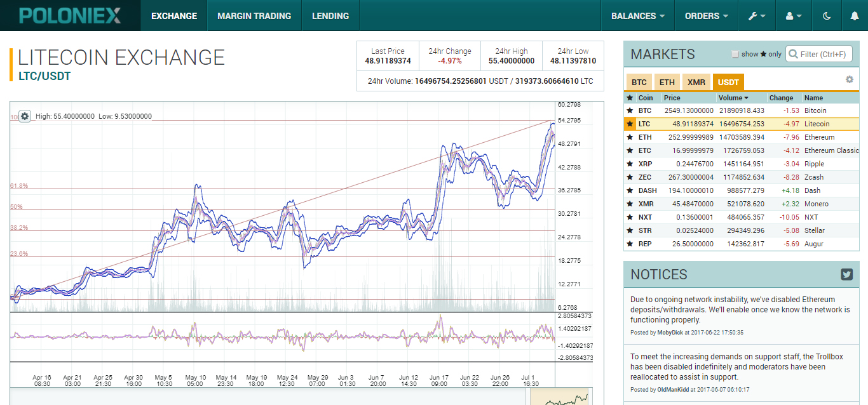Image resolution: width=868 pixels, height=405 pixels.
Task: Click the 61.8% Fibonacci level label
Action: [x=19, y=185]
